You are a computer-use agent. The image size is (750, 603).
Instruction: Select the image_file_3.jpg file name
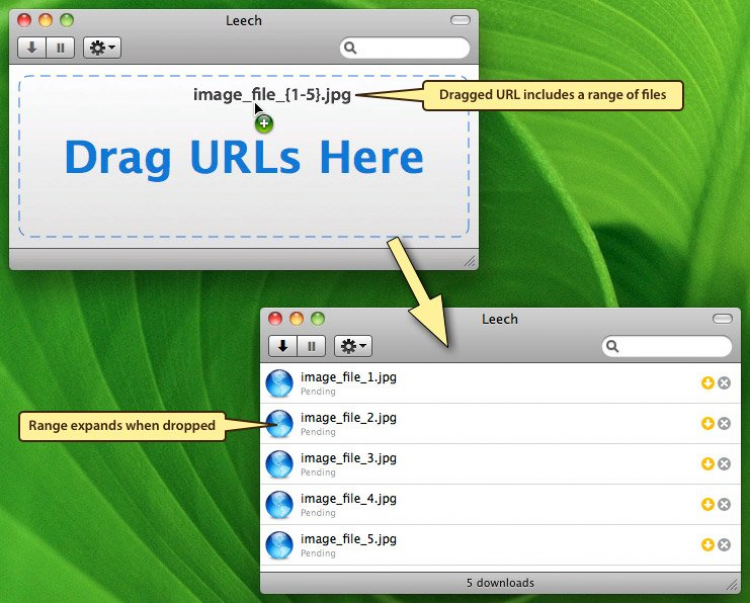tap(348, 458)
